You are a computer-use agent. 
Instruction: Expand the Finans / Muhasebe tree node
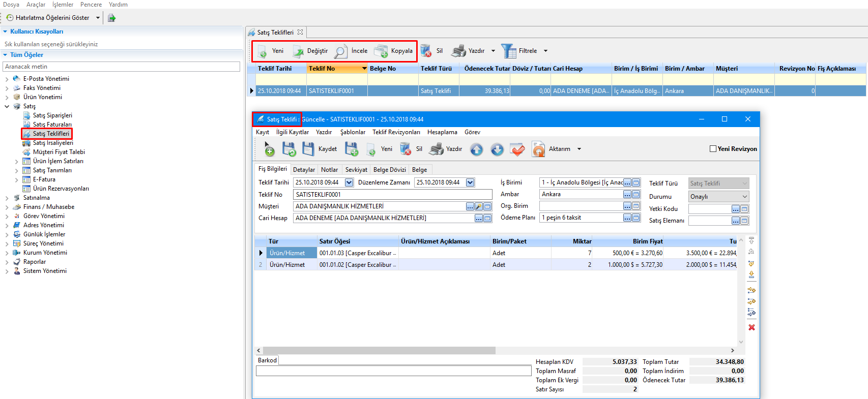7,207
